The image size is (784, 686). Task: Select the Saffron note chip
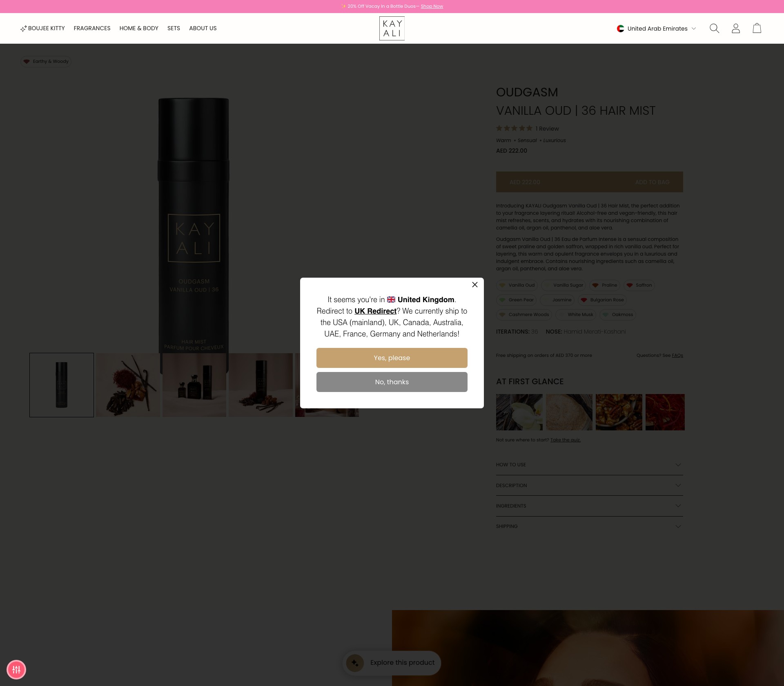pos(639,285)
